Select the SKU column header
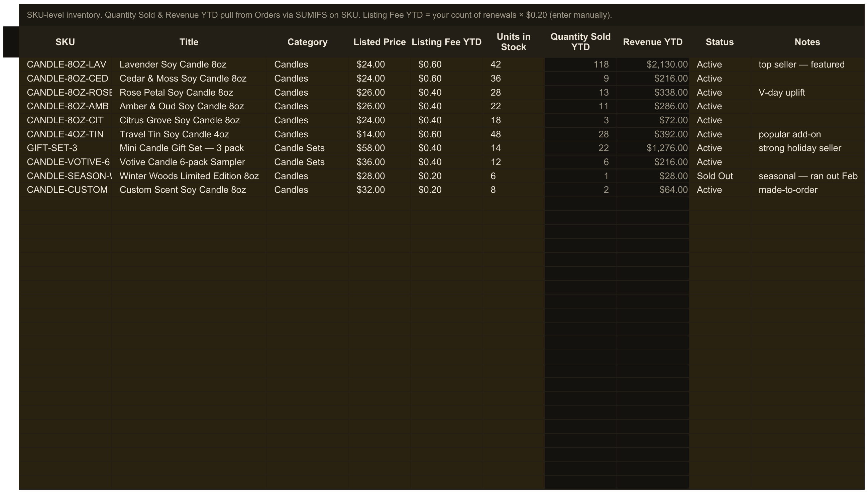868x493 pixels. point(65,42)
